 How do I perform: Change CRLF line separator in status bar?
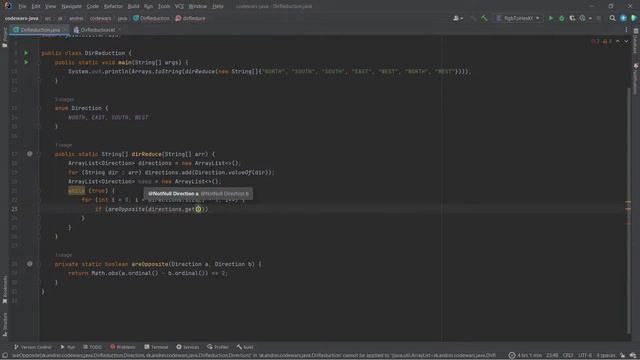tap(568, 356)
